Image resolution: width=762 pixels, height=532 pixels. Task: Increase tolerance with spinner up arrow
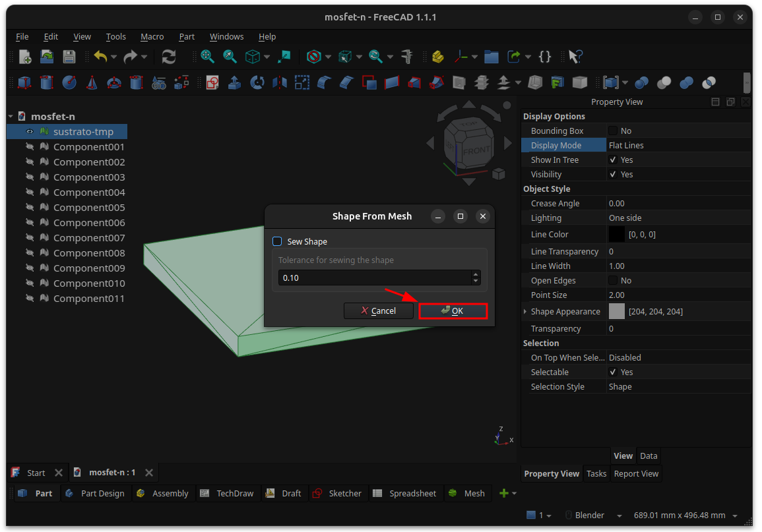point(476,274)
